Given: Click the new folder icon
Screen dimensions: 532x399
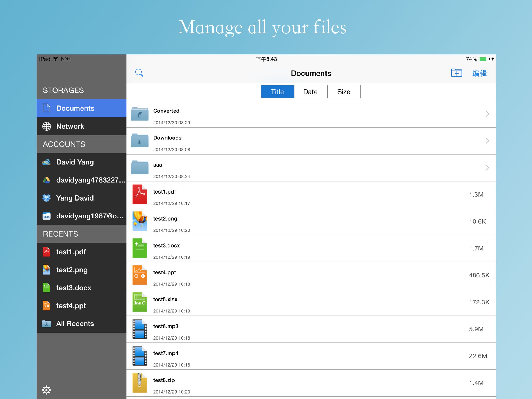Looking at the screenshot, I should (x=456, y=73).
